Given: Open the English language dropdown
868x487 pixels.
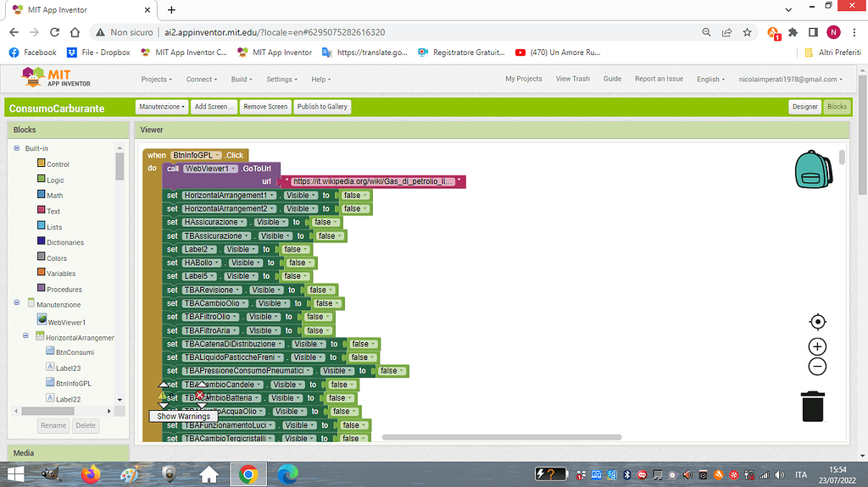Looking at the screenshot, I should pos(710,79).
